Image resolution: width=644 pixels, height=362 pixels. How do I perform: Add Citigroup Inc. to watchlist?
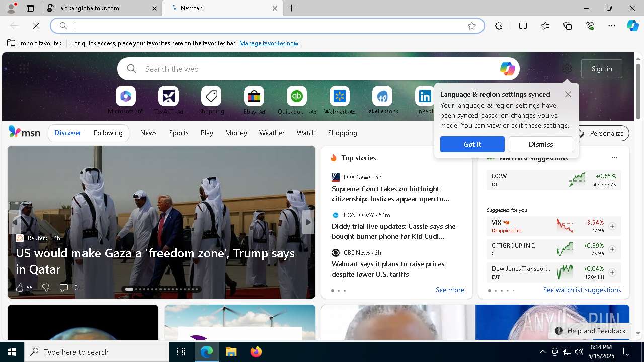(612, 249)
